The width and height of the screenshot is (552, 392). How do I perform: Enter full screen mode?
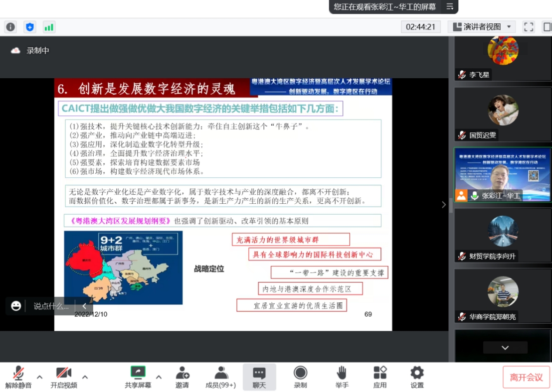tap(529, 27)
